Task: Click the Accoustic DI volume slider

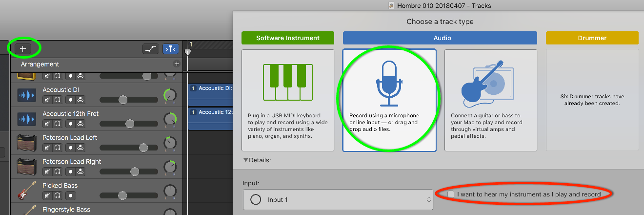Action: click(129, 99)
